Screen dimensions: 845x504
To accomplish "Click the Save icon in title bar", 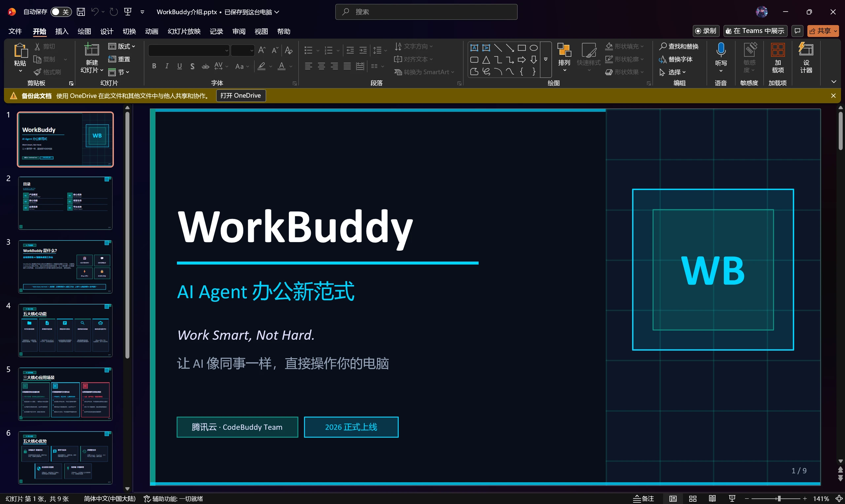I will (81, 12).
